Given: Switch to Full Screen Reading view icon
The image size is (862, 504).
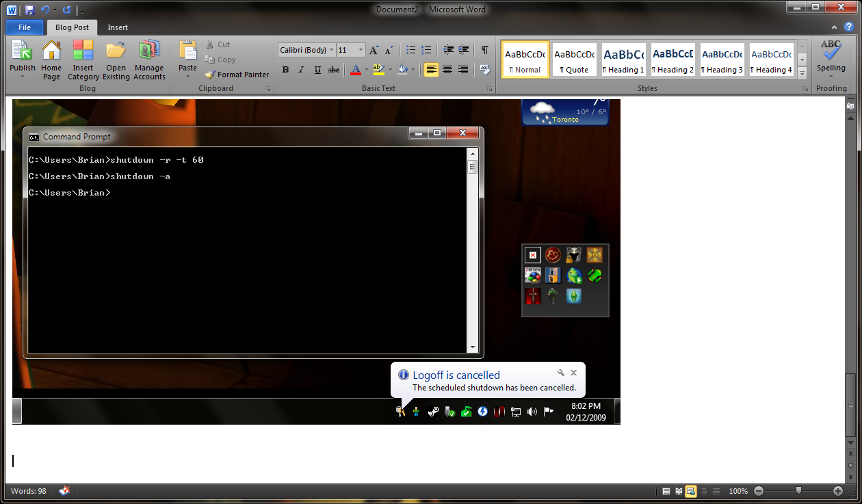Looking at the screenshot, I should click(x=679, y=491).
